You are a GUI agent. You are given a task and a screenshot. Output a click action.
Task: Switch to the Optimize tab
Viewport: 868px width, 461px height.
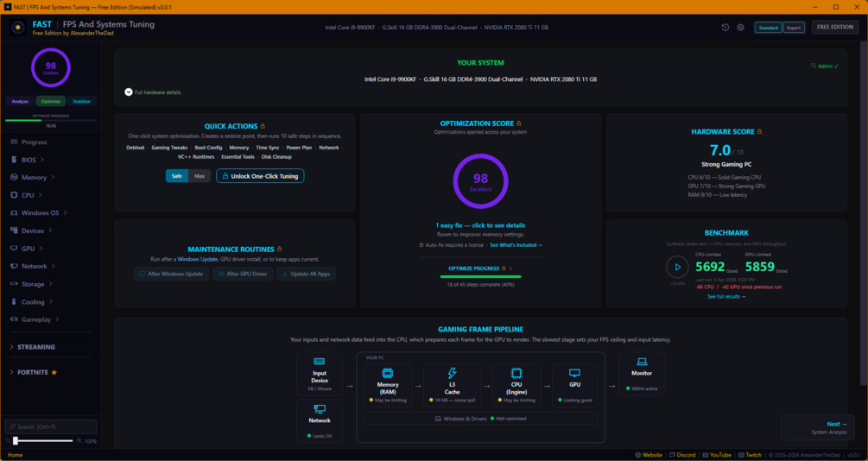[x=51, y=101]
